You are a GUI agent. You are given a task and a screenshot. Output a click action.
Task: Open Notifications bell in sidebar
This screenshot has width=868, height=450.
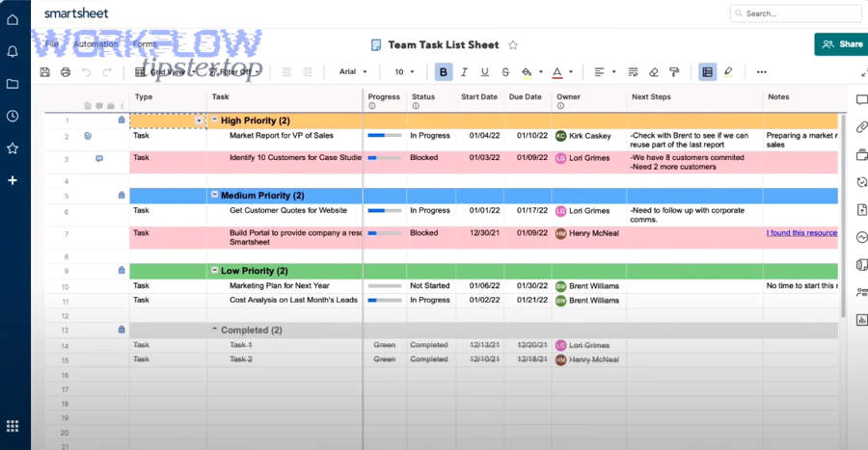point(13,51)
